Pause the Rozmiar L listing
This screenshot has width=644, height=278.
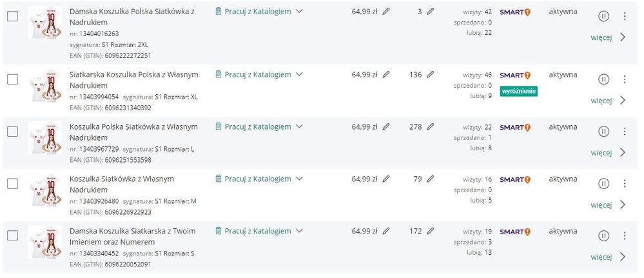pyautogui.click(x=603, y=132)
